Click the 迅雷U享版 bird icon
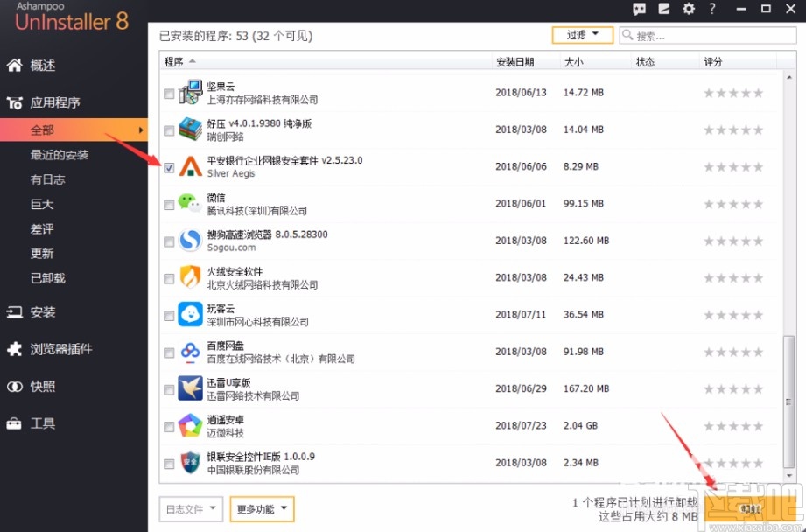 [x=190, y=388]
